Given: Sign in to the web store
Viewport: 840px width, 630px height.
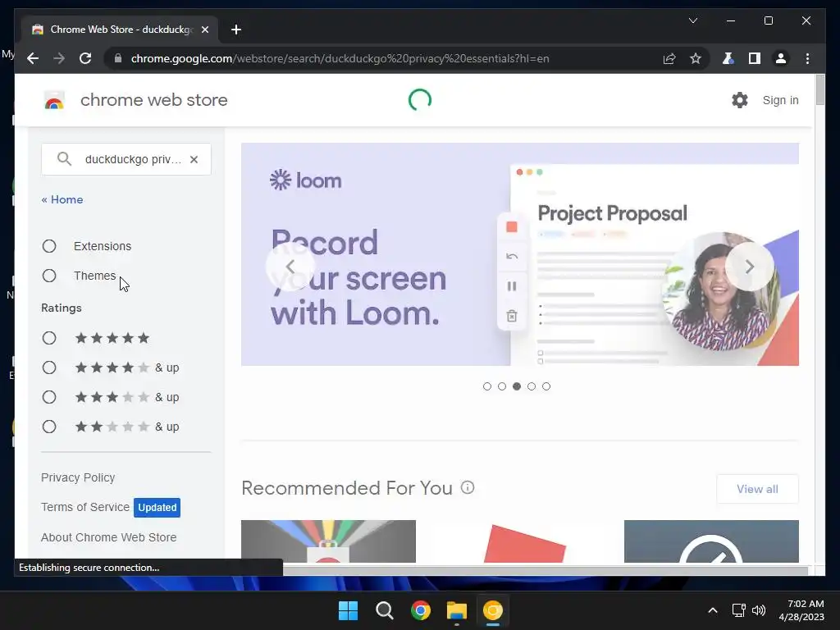Looking at the screenshot, I should point(780,100).
